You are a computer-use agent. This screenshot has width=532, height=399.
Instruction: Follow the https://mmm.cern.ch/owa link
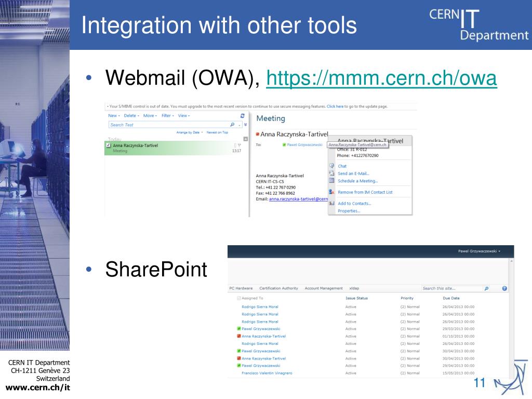coord(381,78)
